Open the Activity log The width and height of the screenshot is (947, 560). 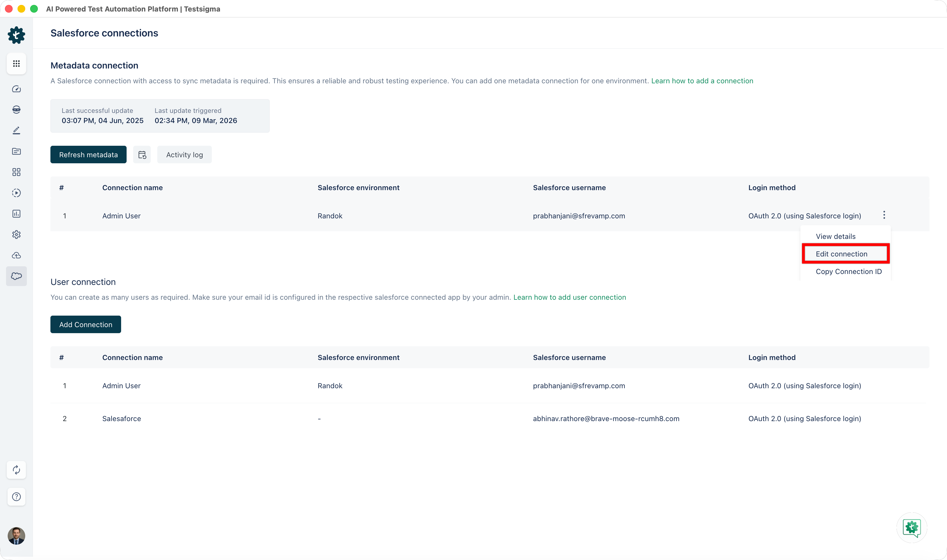click(x=184, y=155)
